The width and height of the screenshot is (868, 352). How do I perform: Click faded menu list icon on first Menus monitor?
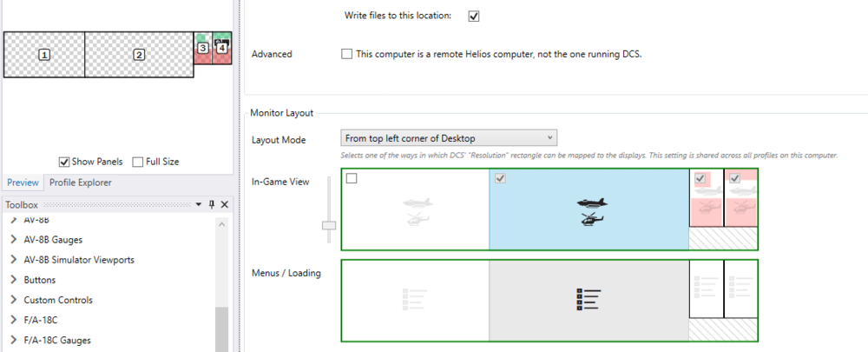(x=415, y=300)
